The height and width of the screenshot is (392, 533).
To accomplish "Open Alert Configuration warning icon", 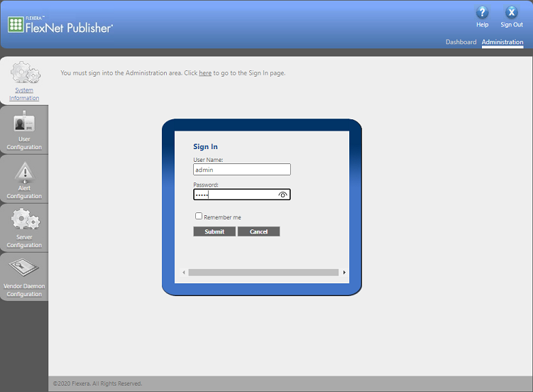I will tap(24, 172).
